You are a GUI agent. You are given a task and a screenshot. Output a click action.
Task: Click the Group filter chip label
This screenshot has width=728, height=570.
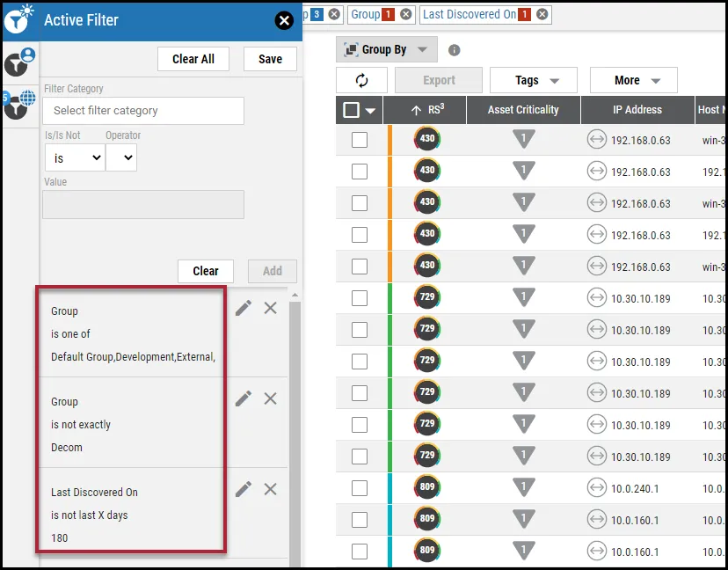[366, 14]
